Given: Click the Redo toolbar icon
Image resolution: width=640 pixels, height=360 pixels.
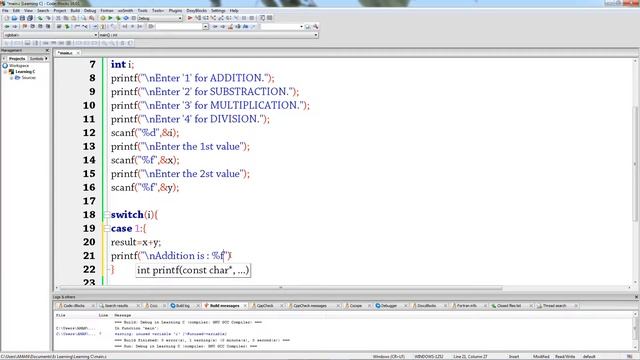Looking at the screenshot, I should (x=48, y=18).
